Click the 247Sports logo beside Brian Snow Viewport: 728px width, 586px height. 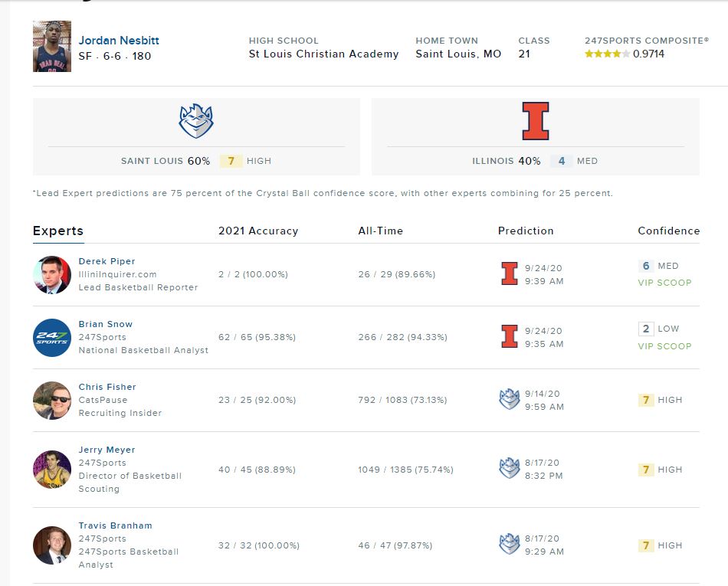tap(52, 337)
